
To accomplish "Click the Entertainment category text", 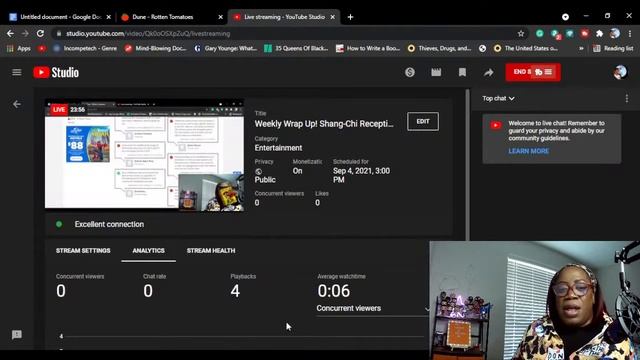I will tap(278, 148).
